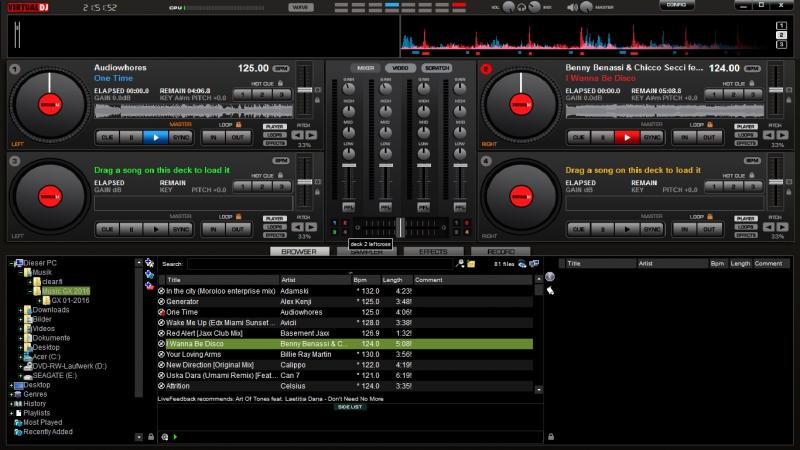Open the VIDEO mixer tab
Viewport: 800px width, 450px height.
[x=400, y=68]
